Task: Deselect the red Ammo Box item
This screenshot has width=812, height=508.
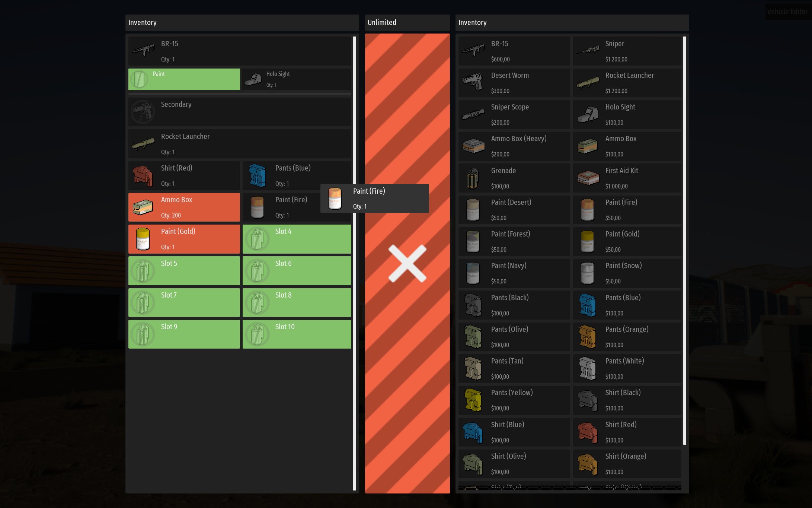Action: click(184, 207)
